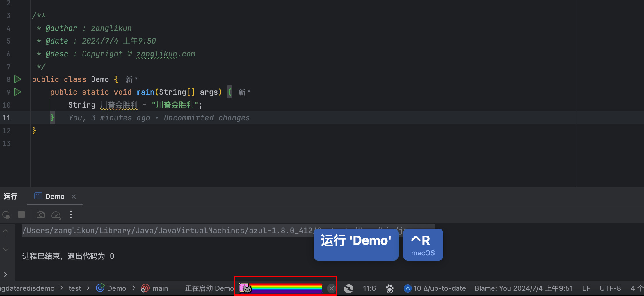The width and height of the screenshot is (644, 296).
Task: Open the three-dot more options menu
Action: coord(71,215)
